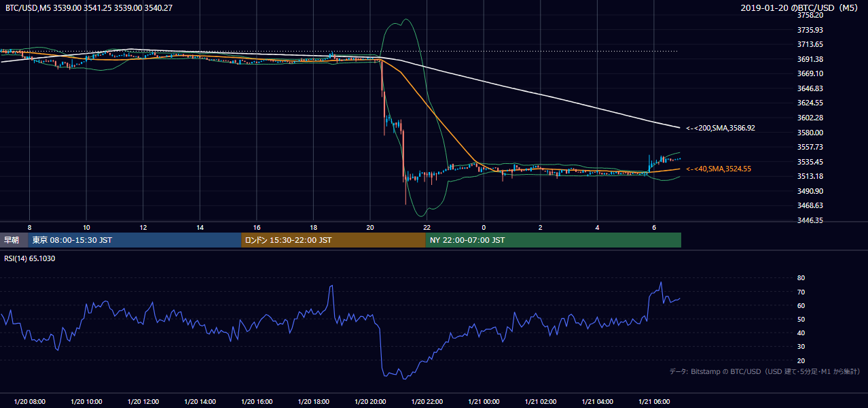
Task: Click RSI scale value 40
Action: pos(801,333)
